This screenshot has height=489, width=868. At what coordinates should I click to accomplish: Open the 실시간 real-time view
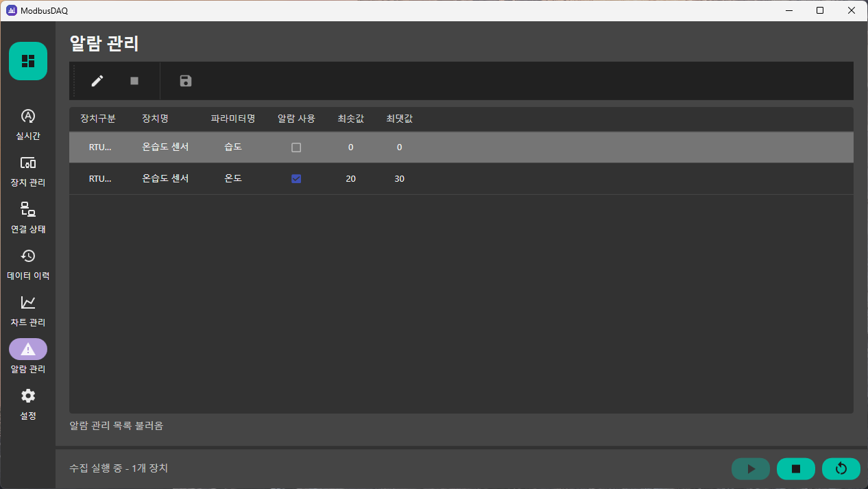pos(28,124)
